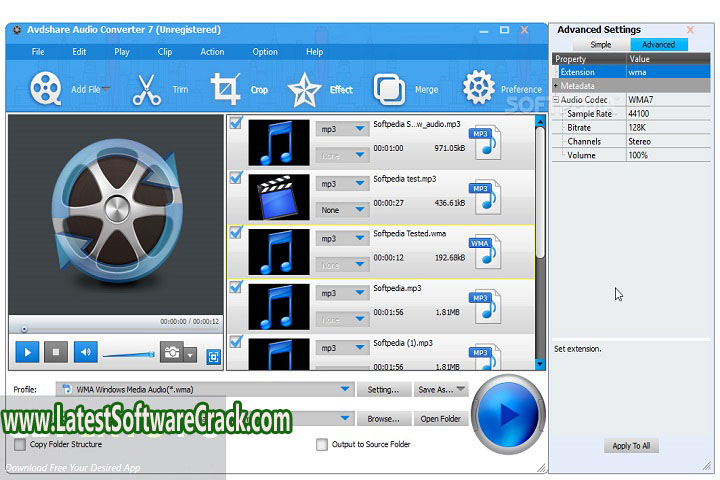Switch to Simple settings tab

tap(601, 45)
